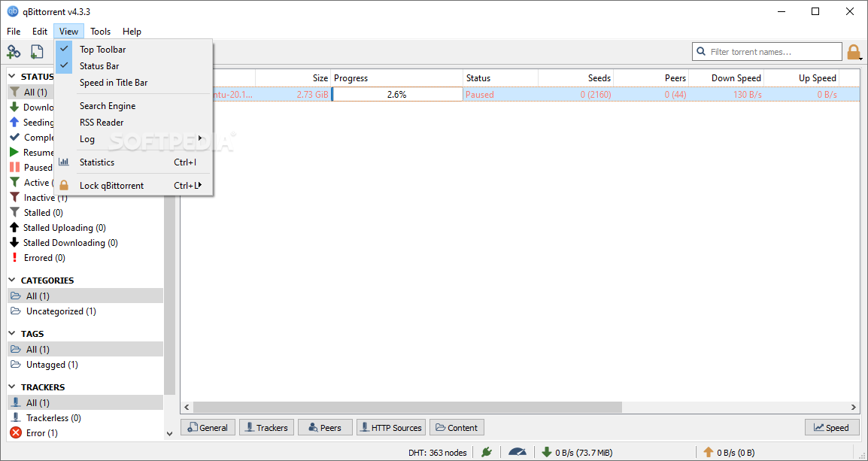Collapse the TRACKERS section
The width and height of the screenshot is (868, 461).
(x=12, y=387)
